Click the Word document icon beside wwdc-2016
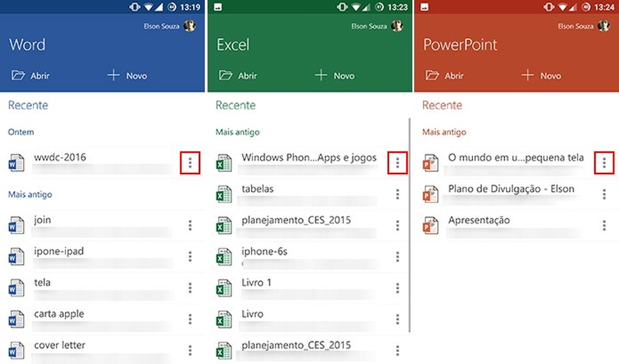619x364 pixels. click(x=16, y=162)
